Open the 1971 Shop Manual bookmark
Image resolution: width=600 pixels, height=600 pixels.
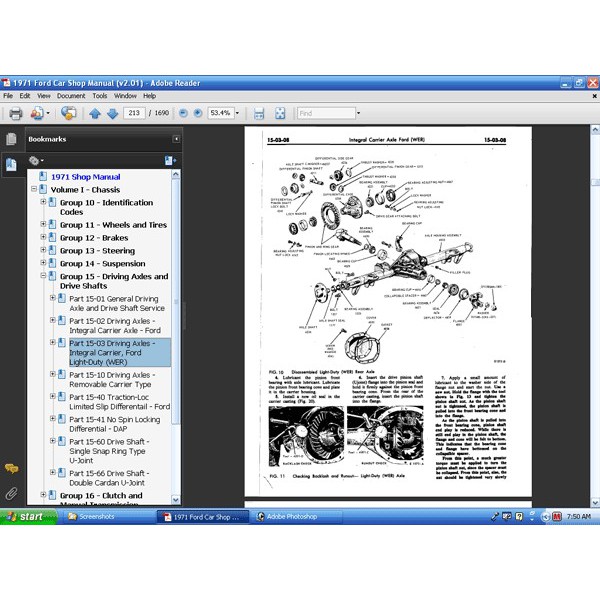pos(86,177)
